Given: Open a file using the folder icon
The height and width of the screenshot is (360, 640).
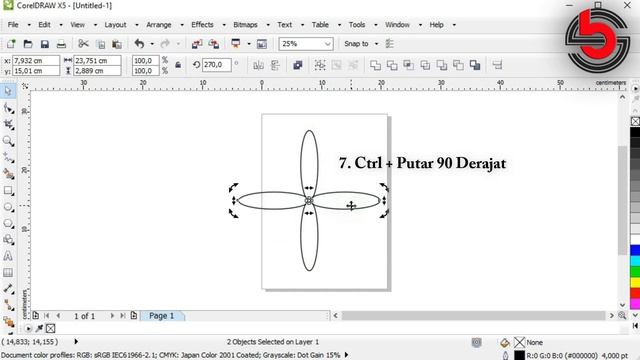Looking at the screenshot, I should click(28, 44).
